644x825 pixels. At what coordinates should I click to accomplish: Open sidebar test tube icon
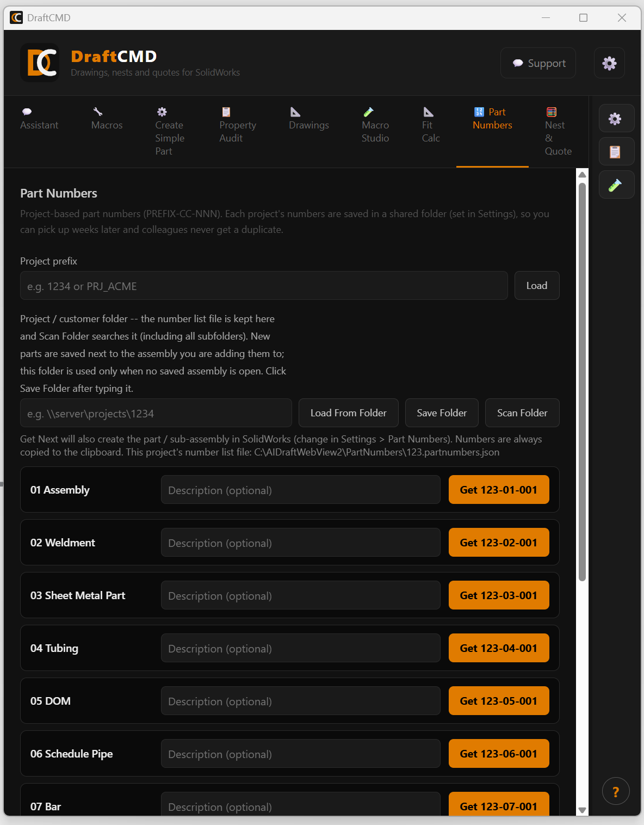(616, 185)
